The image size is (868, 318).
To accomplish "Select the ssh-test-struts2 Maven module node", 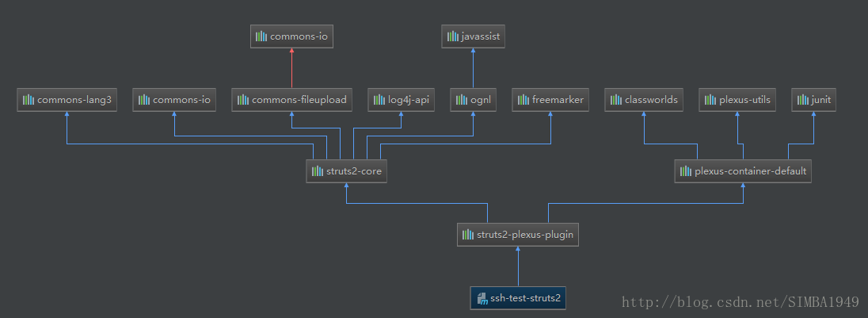I will pos(518,298).
